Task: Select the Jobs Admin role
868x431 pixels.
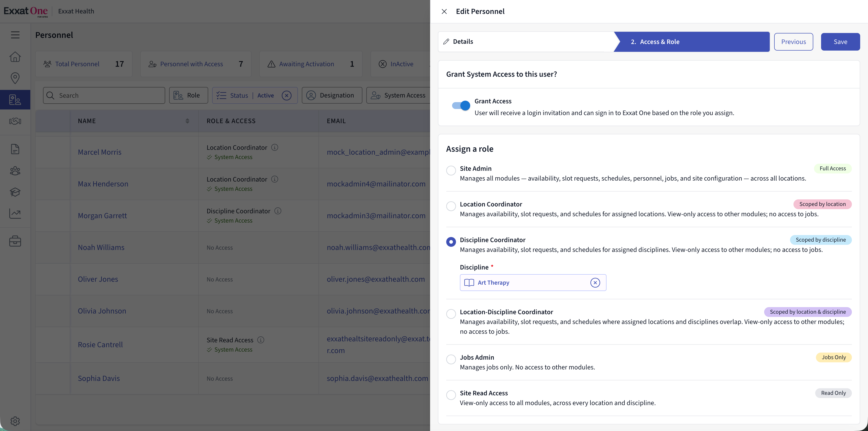Action: (451, 359)
